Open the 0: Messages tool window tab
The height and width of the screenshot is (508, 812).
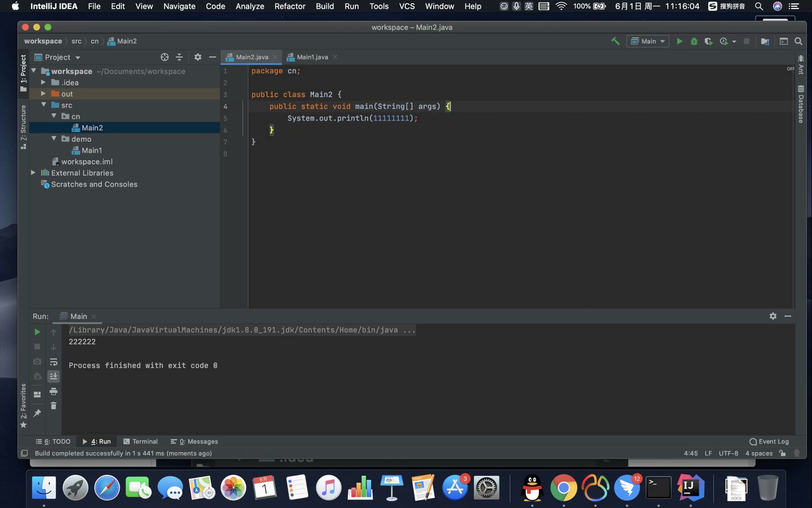point(194,441)
